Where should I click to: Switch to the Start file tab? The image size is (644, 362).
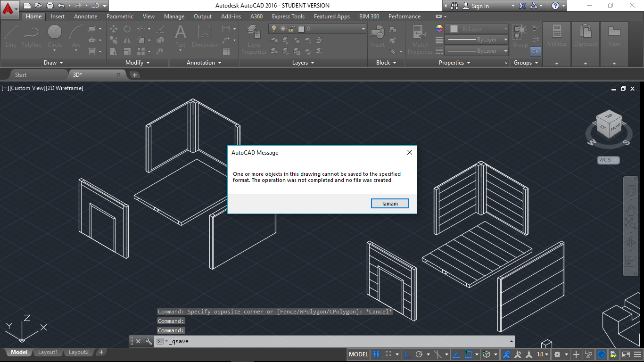tap(21, 74)
